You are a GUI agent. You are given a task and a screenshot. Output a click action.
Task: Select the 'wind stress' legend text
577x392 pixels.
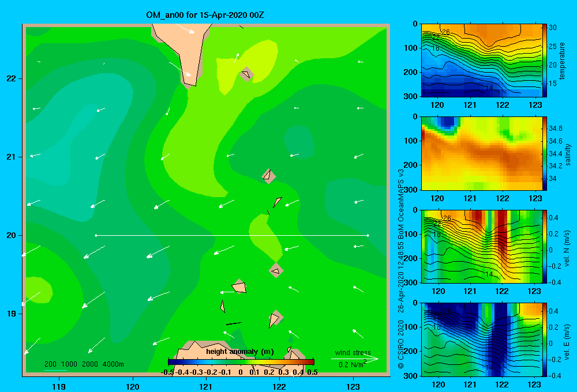tap(353, 352)
